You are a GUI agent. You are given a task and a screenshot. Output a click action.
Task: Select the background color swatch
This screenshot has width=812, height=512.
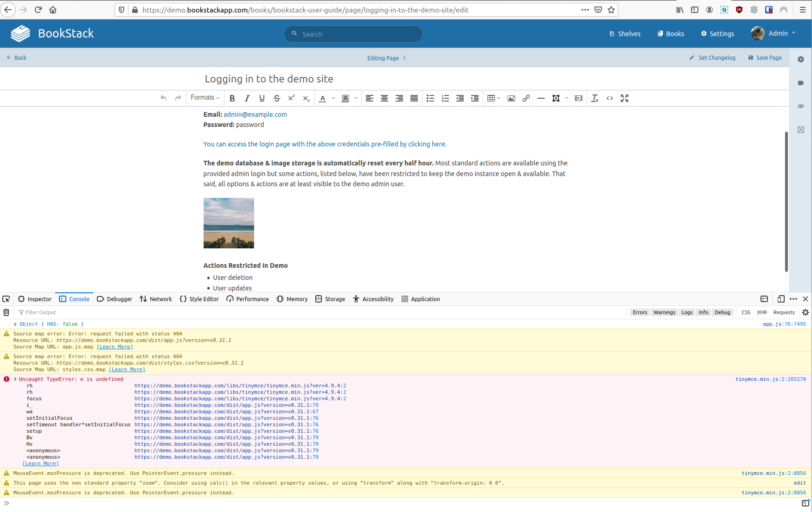point(345,98)
